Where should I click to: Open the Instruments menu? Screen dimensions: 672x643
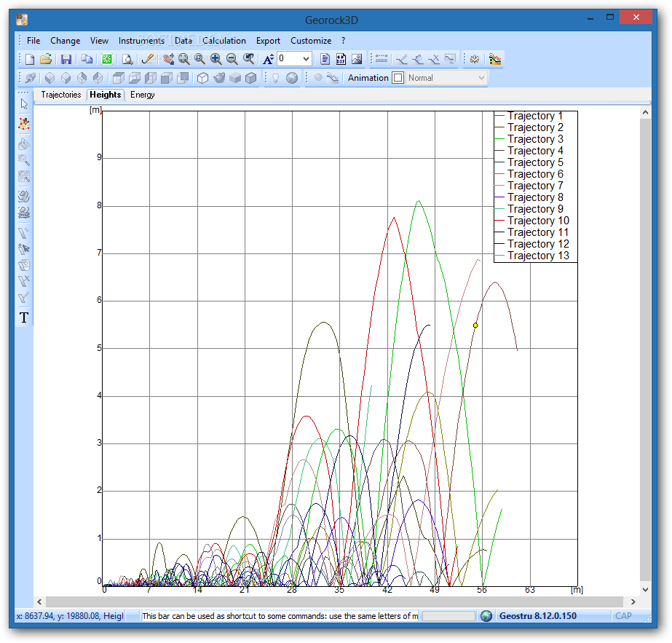[x=141, y=41]
